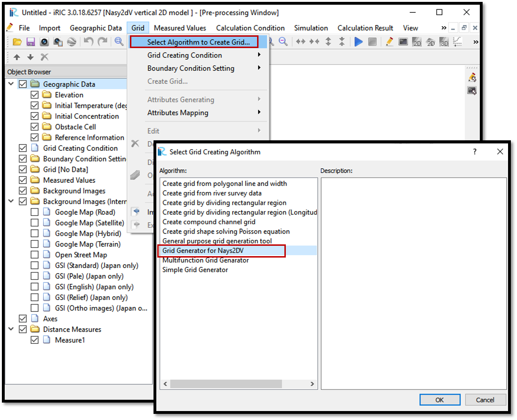
Task: Click the copy snapshot to clipboard icon
Action: click(58, 42)
